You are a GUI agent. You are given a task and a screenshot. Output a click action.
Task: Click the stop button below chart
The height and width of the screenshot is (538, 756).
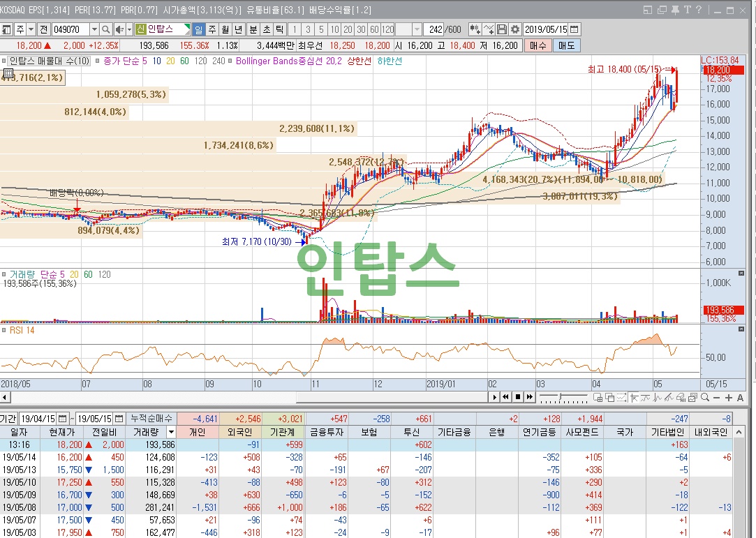517,397
